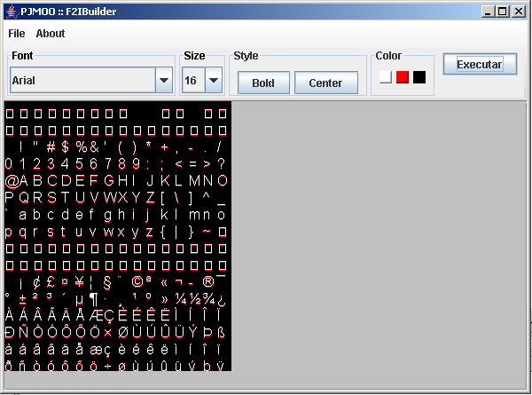Click the Font box showing Arial
Viewport: 532px width, 395px height.
(x=82, y=80)
